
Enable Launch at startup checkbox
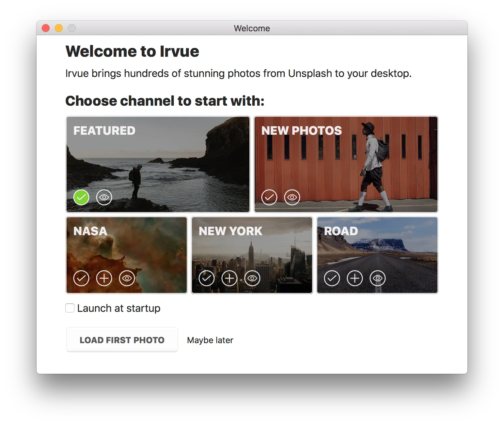[x=70, y=308]
